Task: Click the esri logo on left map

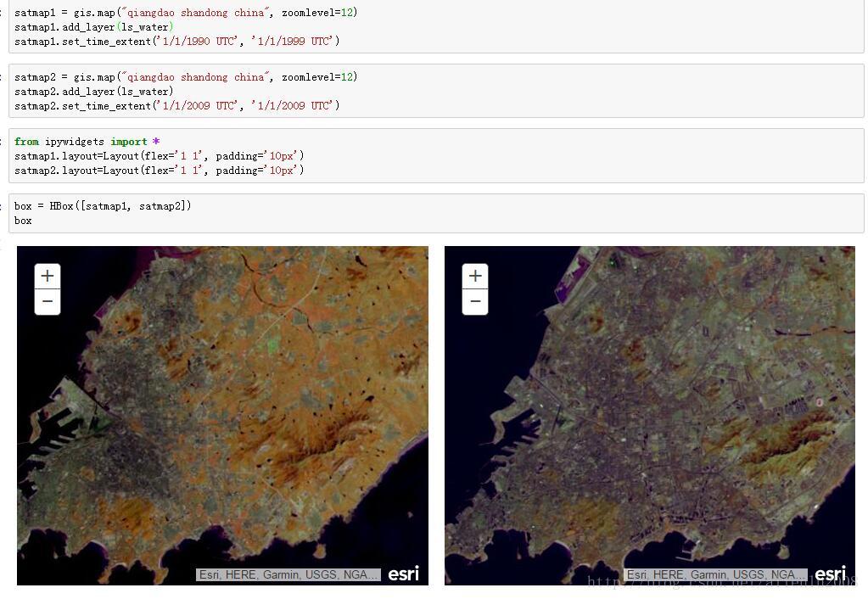Action: pyautogui.click(x=404, y=574)
